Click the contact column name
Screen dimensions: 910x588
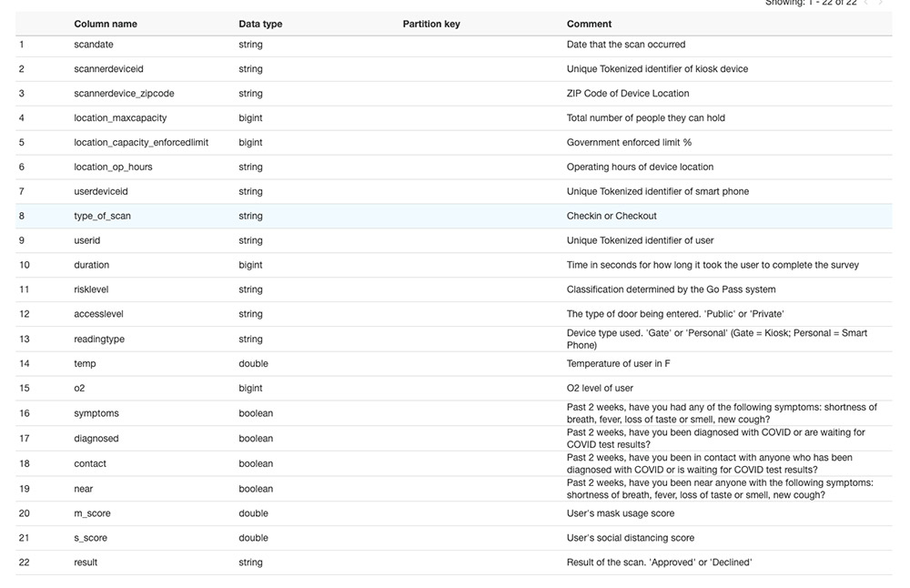click(x=90, y=463)
